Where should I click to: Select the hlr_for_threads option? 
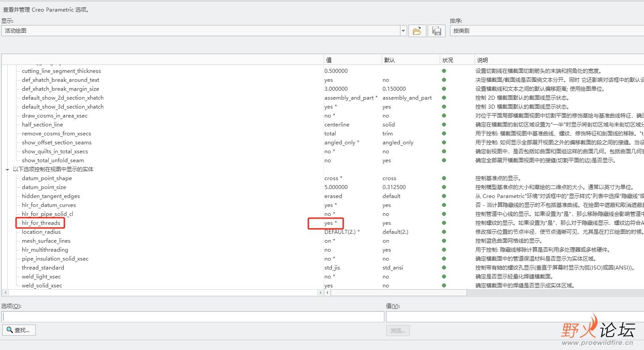(41, 223)
